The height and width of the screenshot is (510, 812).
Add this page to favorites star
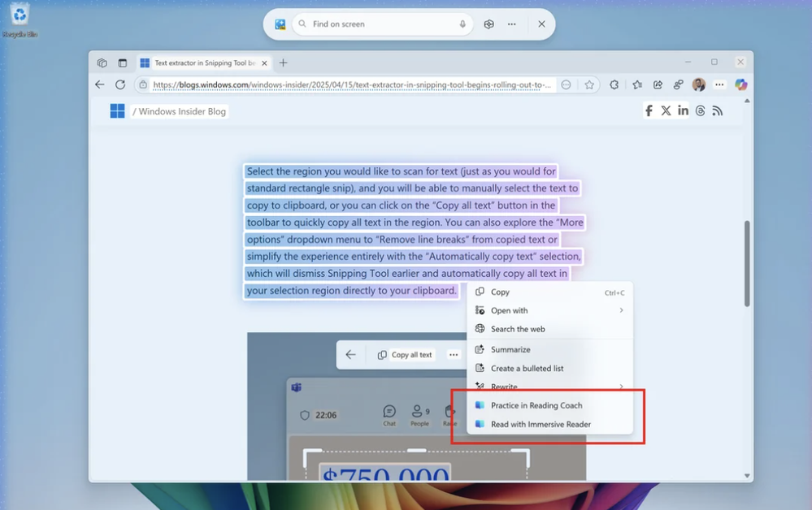point(589,84)
